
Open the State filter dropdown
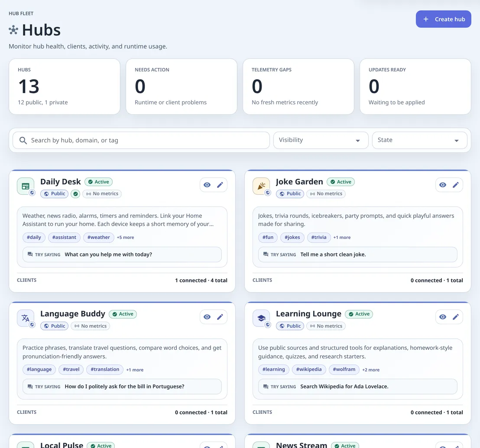pyautogui.click(x=419, y=140)
